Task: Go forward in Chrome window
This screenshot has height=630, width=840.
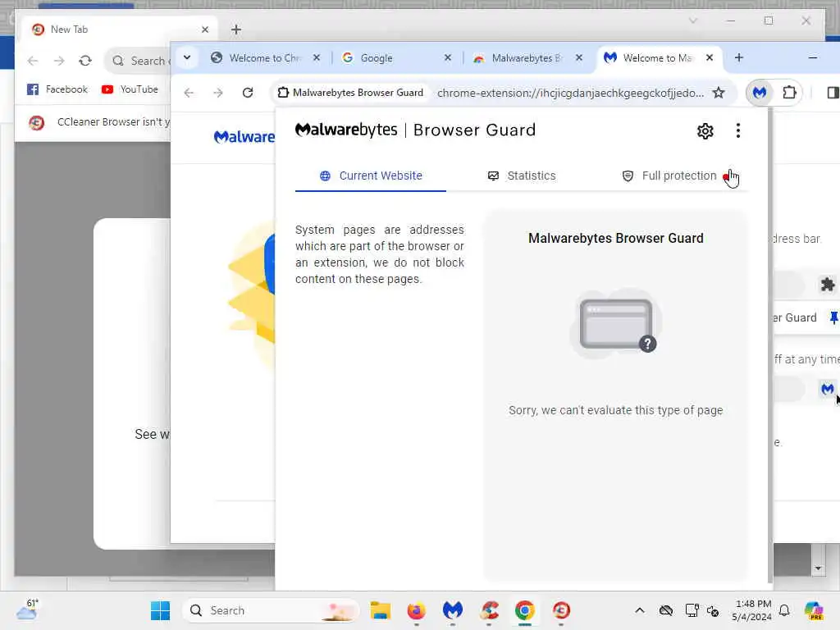Action: 218,93
